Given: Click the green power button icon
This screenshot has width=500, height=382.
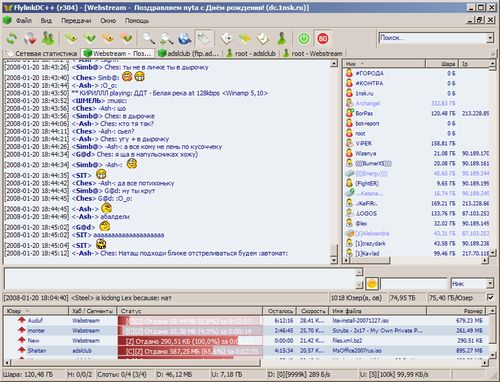Looking at the screenshot, I should click(x=304, y=39).
